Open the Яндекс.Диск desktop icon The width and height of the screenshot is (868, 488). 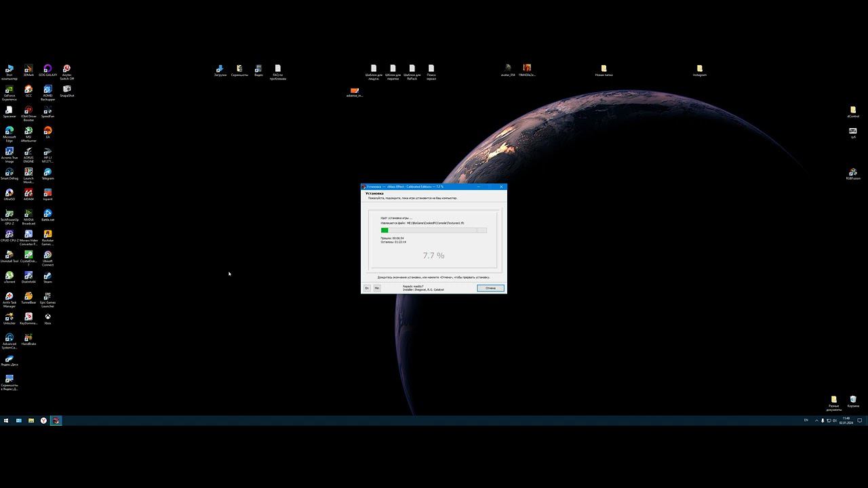9,361
